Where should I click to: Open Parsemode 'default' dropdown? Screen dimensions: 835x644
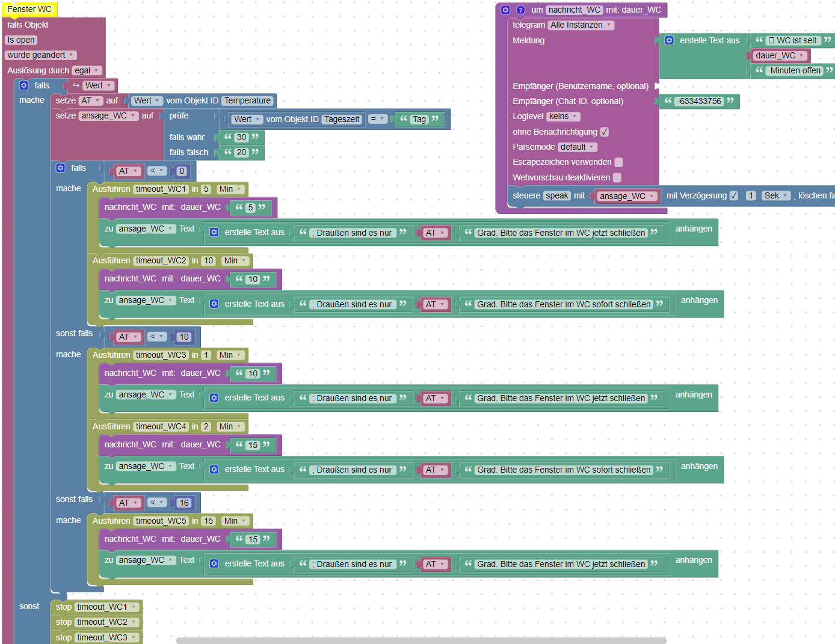pyautogui.click(x=578, y=147)
